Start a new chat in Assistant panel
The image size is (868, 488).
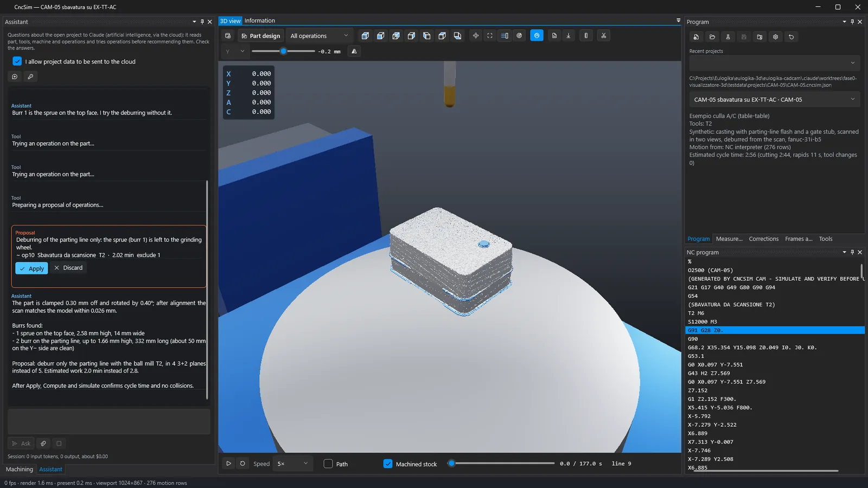(x=15, y=76)
